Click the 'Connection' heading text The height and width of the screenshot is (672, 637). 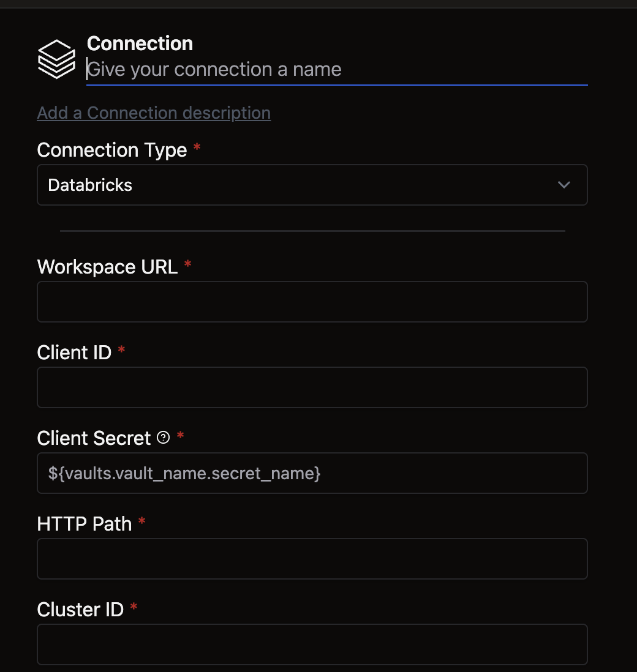140,43
